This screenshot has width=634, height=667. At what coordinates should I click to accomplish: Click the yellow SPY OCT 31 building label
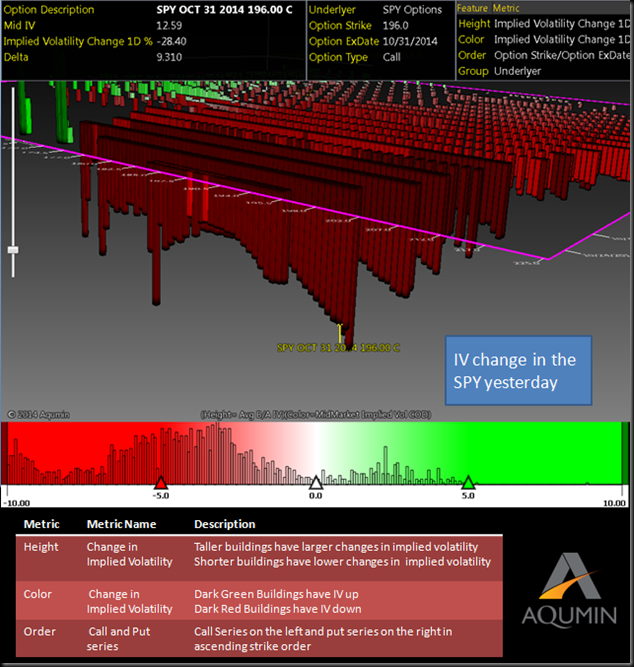[338, 348]
